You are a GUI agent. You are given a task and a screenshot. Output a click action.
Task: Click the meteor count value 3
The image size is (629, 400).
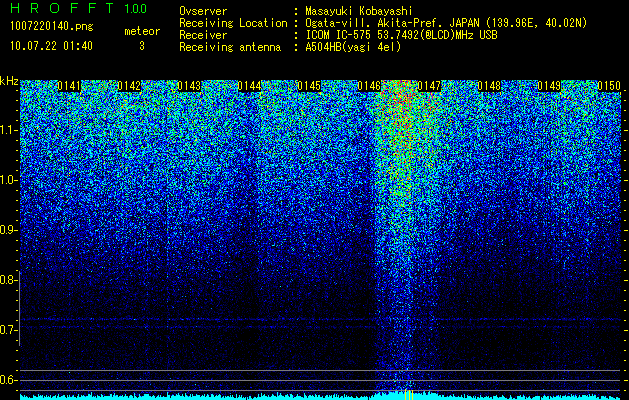pyautogui.click(x=142, y=46)
